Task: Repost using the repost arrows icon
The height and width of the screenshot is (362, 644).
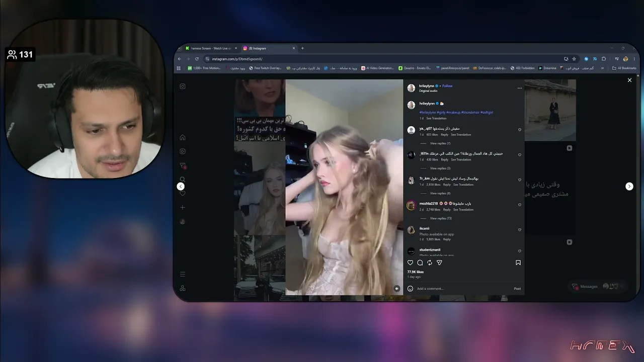Action: (430, 262)
